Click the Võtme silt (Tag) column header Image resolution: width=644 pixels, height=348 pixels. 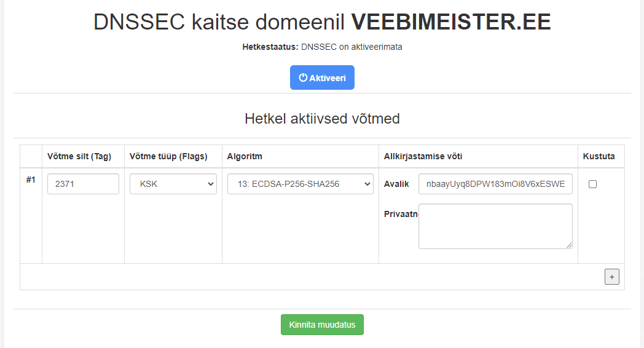(79, 156)
